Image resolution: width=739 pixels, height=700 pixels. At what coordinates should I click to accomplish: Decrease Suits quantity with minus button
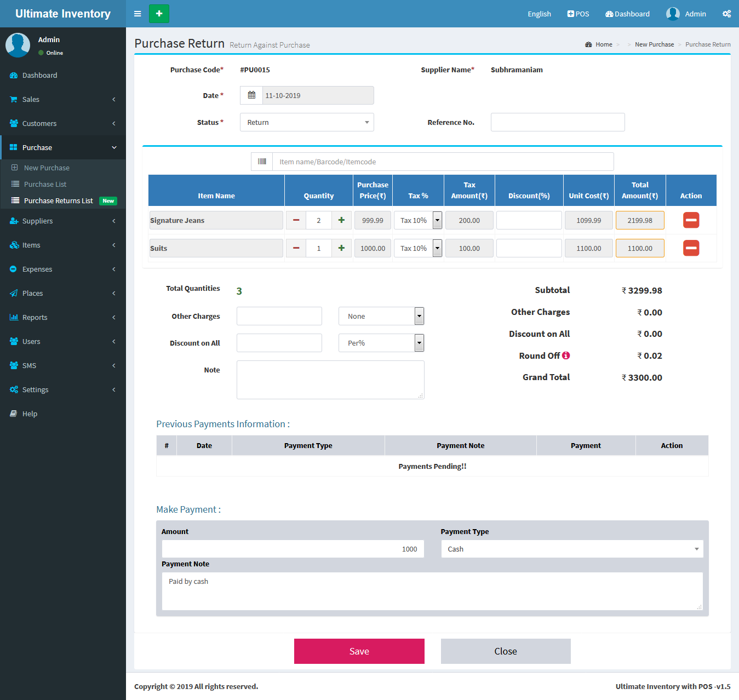296,248
